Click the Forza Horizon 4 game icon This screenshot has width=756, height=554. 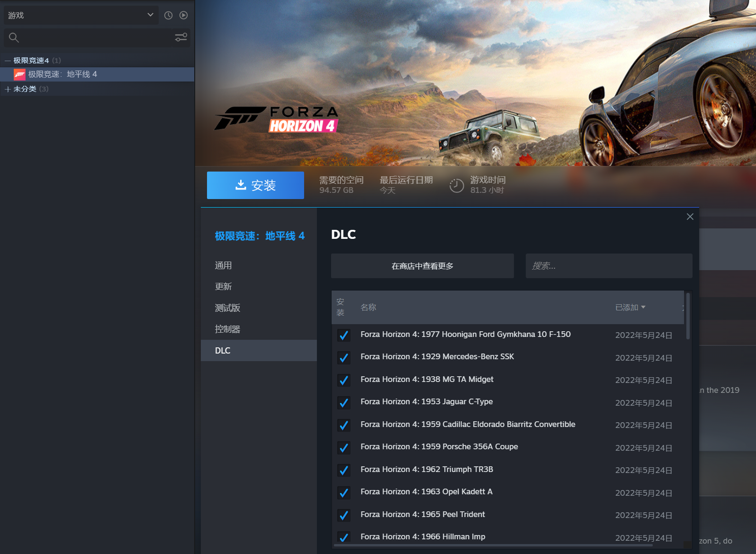(19, 74)
